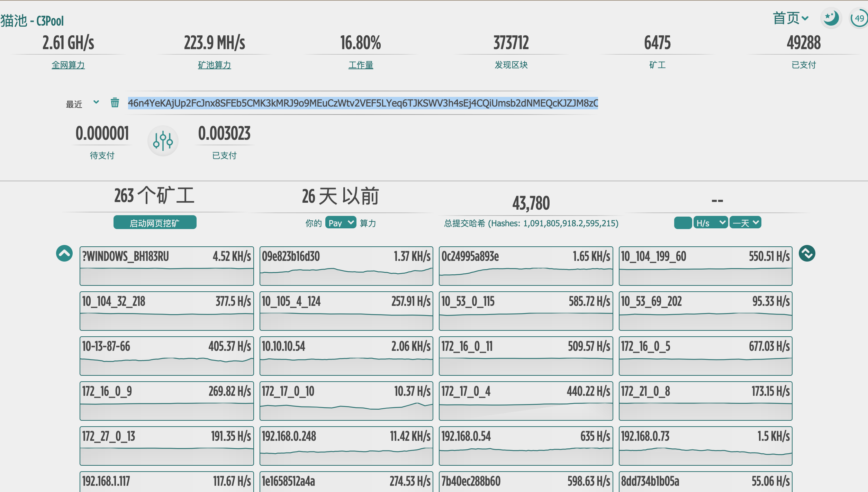Click the up-arrow circle icon left of worker list
The width and height of the screenshot is (868, 492).
(64, 253)
